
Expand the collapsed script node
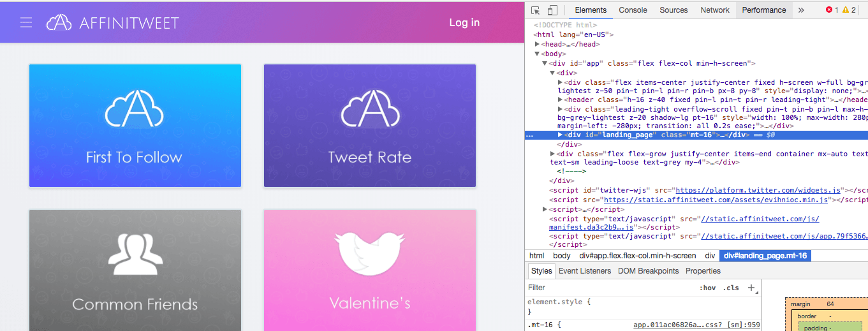tap(545, 209)
